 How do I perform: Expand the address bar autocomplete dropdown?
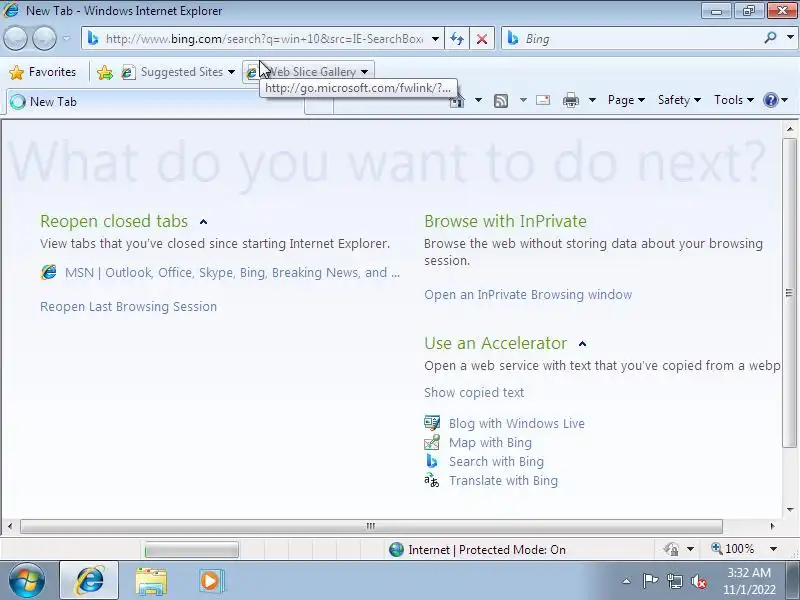435,39
